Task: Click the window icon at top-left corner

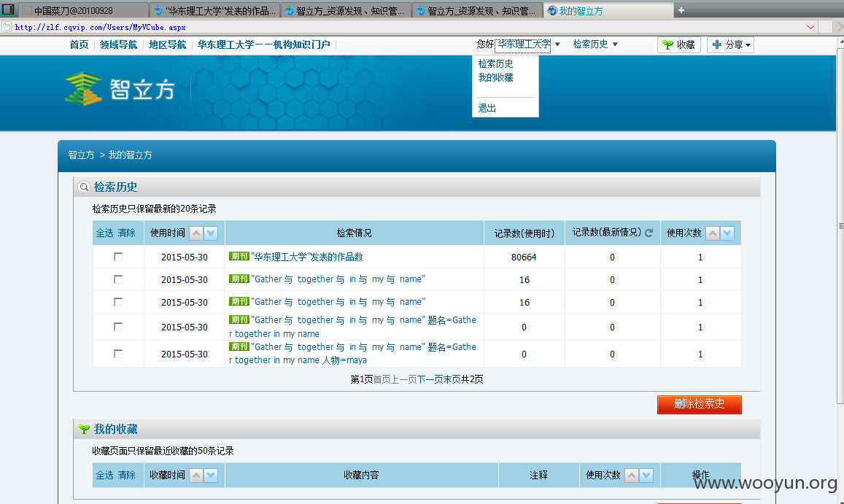Action: point(7,9)
